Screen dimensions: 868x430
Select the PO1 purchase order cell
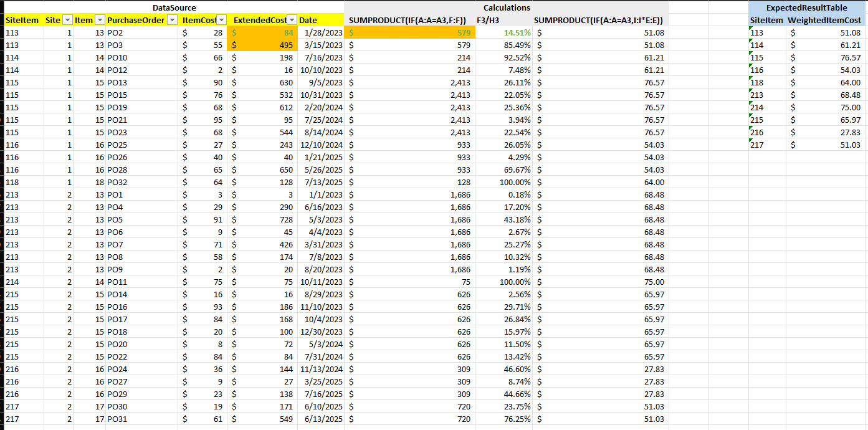tap(141, 194)
